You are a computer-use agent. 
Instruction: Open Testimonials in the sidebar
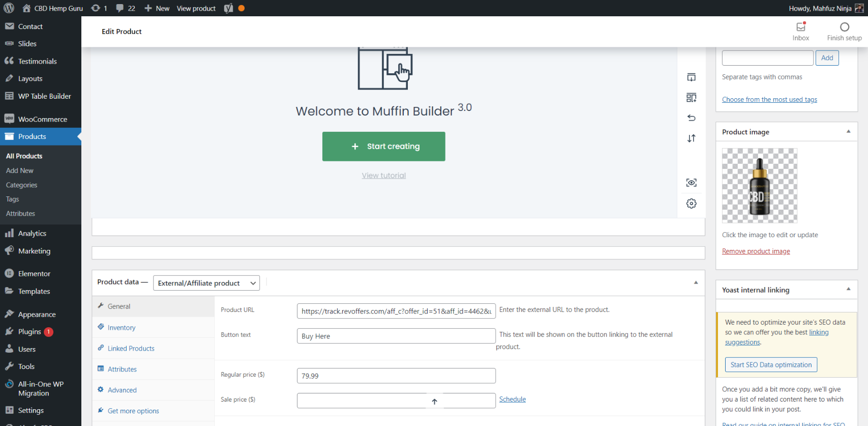tap(41, 61)
